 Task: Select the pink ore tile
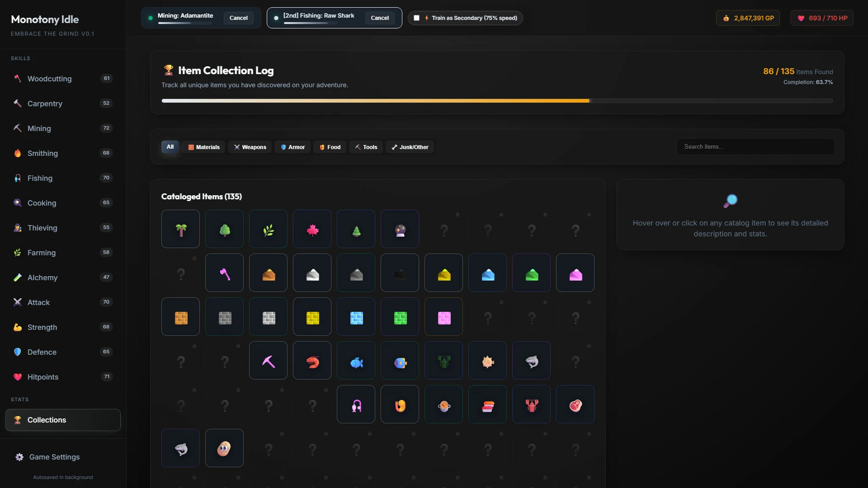point(575,272)
